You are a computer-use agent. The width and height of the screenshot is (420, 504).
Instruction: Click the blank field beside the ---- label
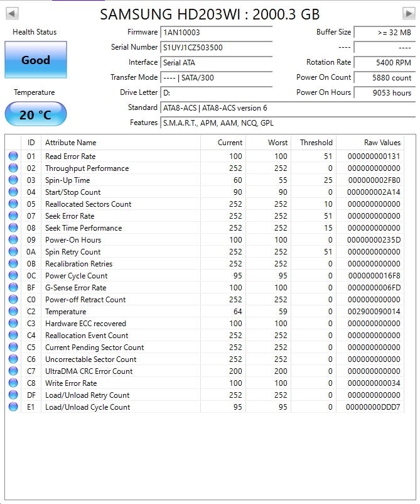(384, 47)
